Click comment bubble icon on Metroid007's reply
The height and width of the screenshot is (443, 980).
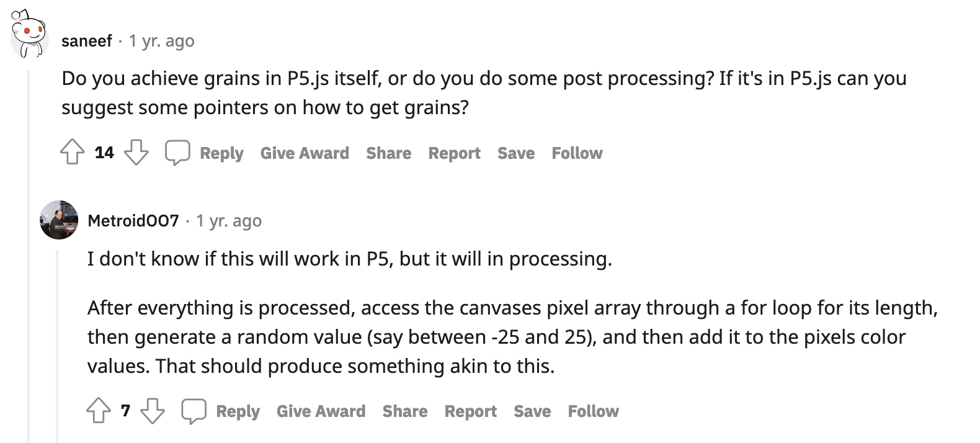click(x=194, y=411)
